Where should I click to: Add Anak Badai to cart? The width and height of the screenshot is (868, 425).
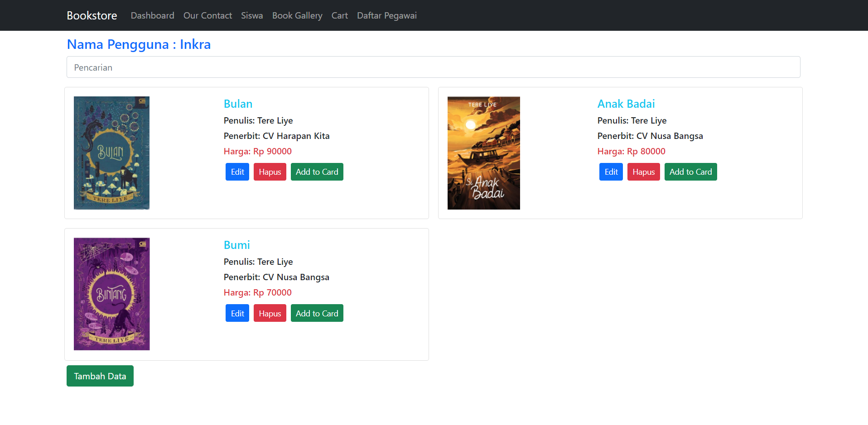tap(690, 172)
